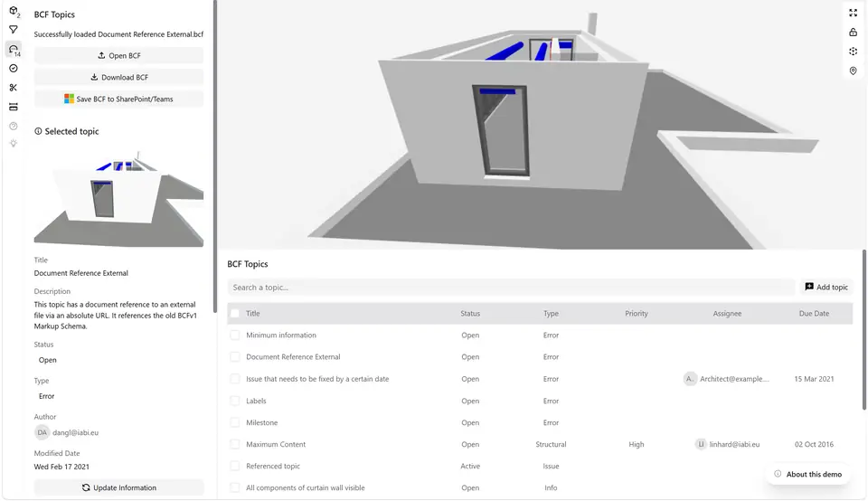Click the 'Structural' type cell
The image size is (868, 501).
[551, 444]
